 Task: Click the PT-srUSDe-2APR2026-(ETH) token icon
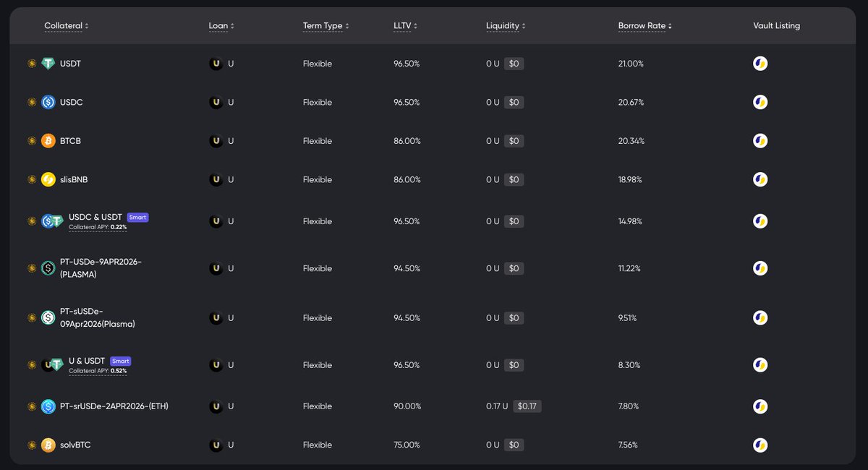(48, 406)
